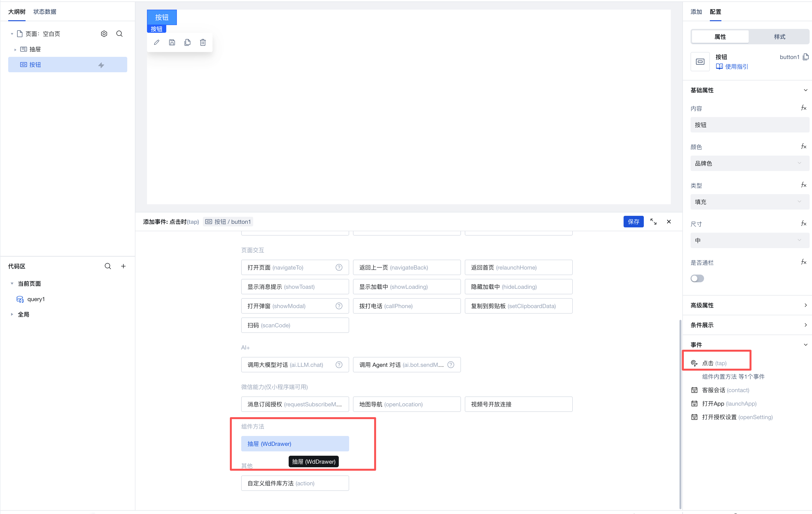Screen dimensions: 812x514
Task: Click the save icon in component toolbar
Action: (172, 42)
